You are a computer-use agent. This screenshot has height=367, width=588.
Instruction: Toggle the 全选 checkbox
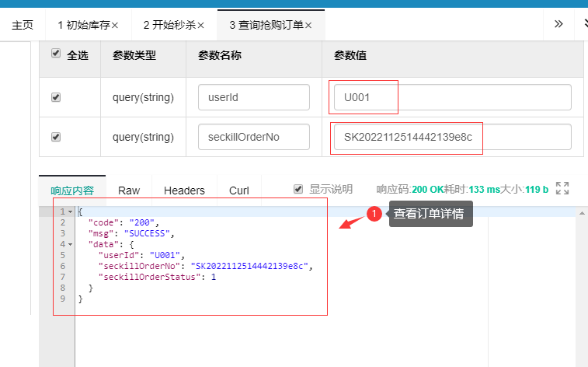pos(55,53)
